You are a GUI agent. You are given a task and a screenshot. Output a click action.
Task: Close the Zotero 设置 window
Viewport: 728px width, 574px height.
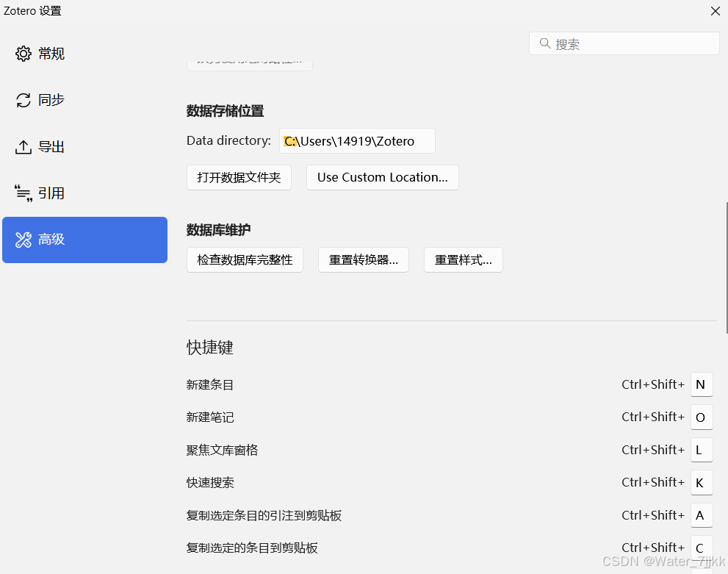715,11
